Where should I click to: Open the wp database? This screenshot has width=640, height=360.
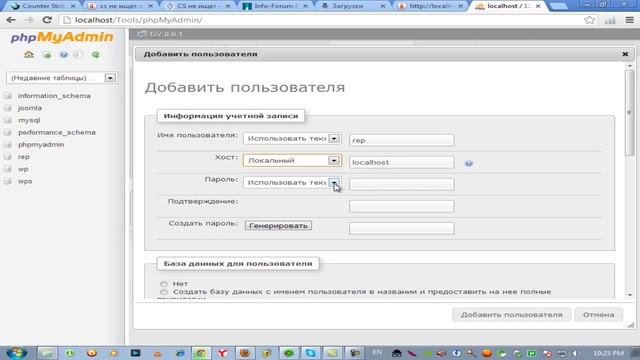coord(23,169)
